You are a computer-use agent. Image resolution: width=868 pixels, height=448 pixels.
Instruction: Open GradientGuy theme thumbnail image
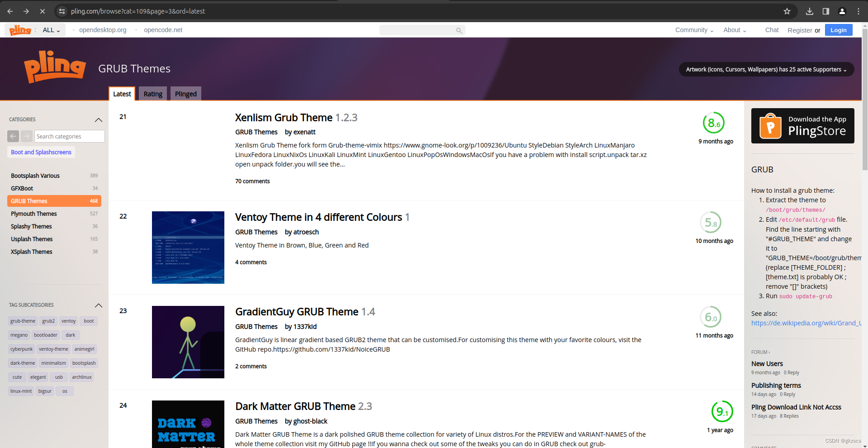(188, 342)
